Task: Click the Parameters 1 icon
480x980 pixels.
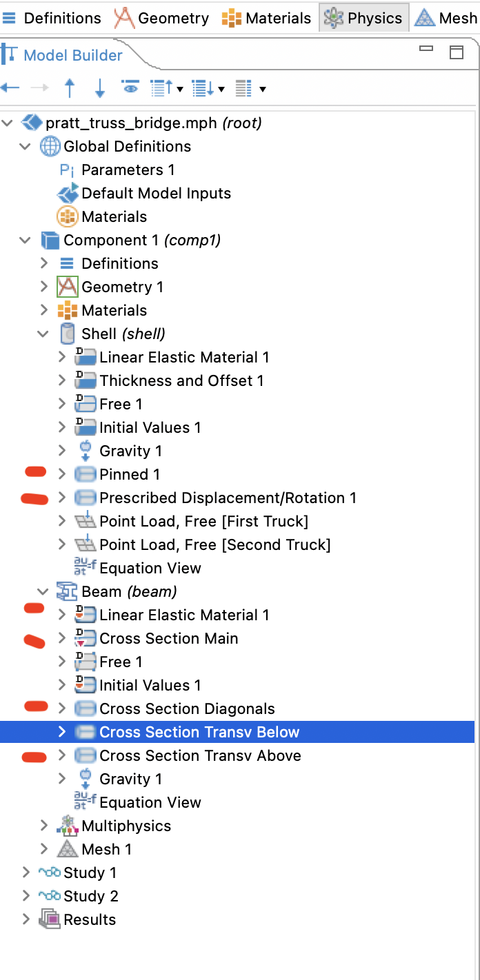Action: pyautogui.click(x=67, y=170)
